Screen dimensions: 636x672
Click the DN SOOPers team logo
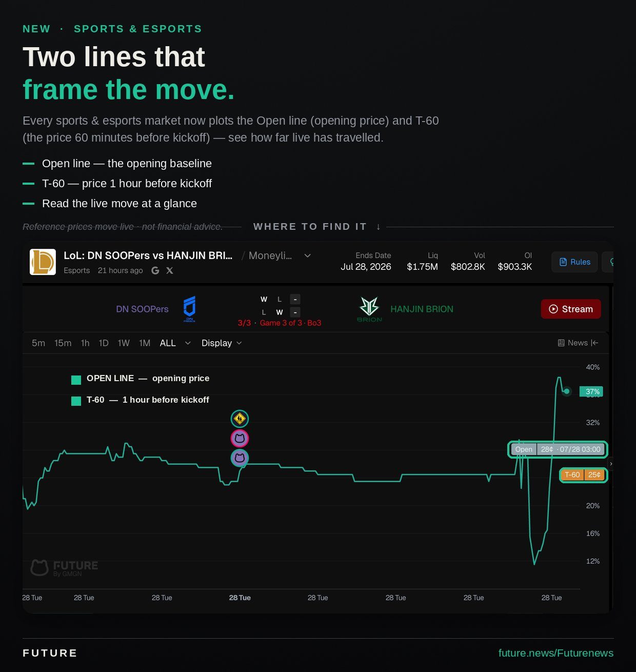[189, 309]
